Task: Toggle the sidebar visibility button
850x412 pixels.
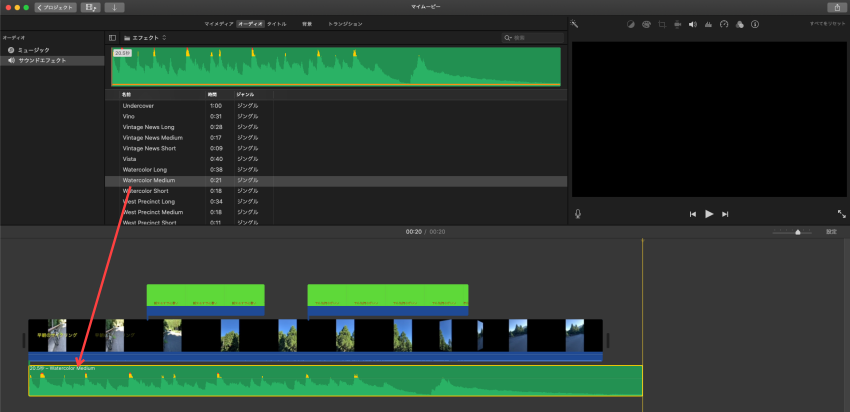Action: (113, 37)
